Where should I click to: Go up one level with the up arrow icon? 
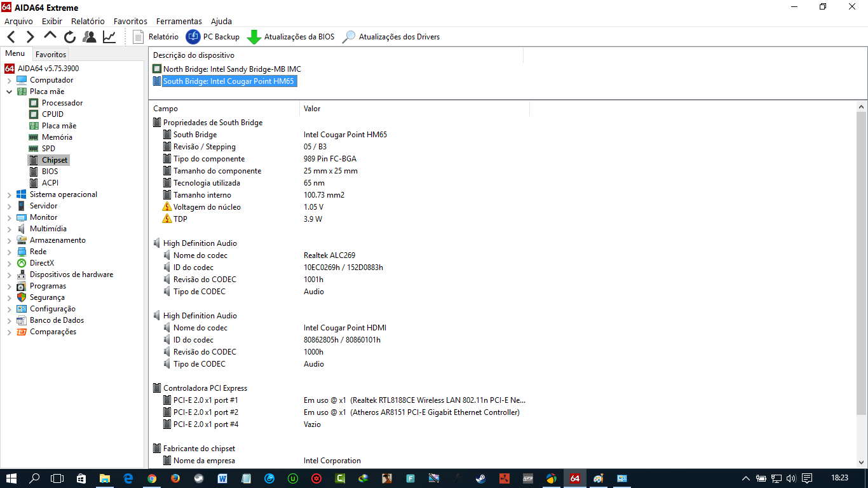tap(50, 36)
